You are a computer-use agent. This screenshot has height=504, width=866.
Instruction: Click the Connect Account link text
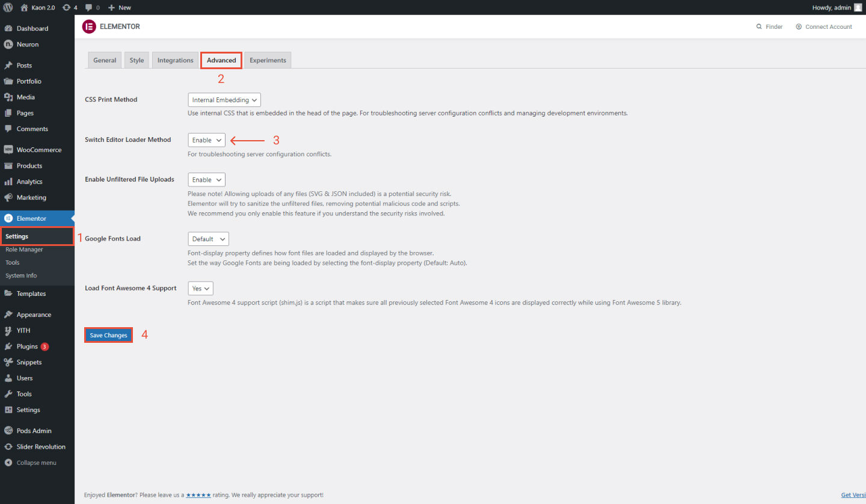click(x=829, y=26)
